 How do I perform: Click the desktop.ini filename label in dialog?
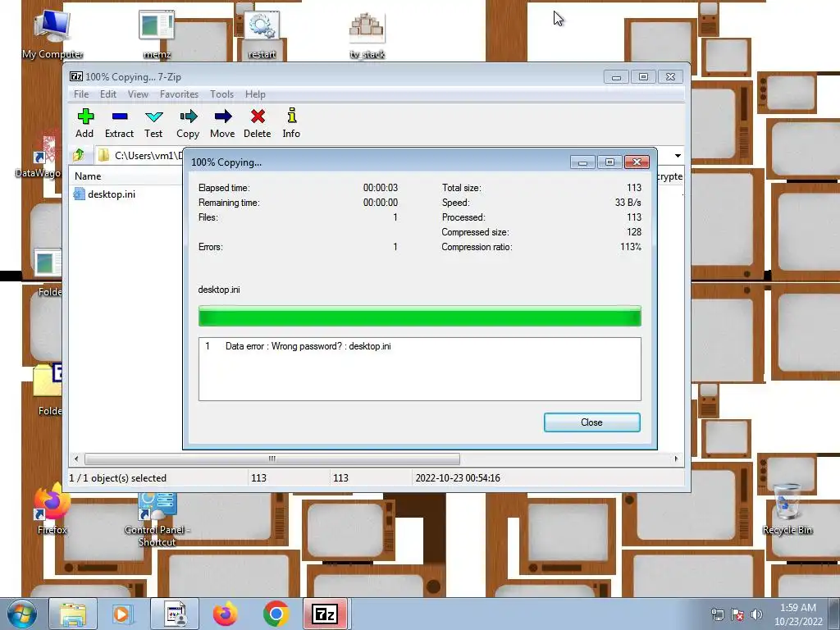coord(218,290)
